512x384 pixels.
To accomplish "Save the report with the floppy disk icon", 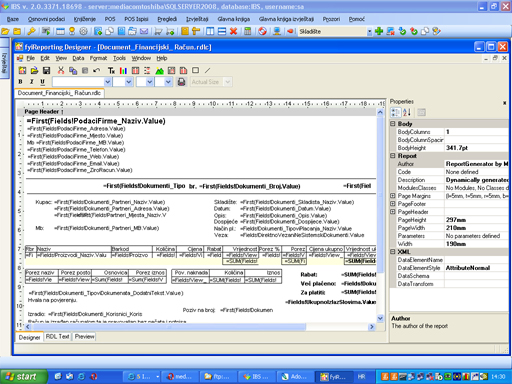I will (x=46, y=70).
